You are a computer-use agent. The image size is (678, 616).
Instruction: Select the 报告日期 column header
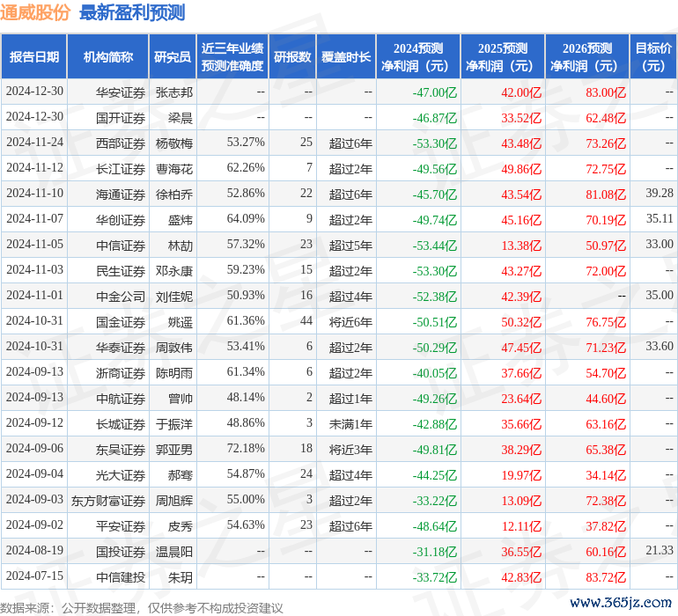(33, 56)
